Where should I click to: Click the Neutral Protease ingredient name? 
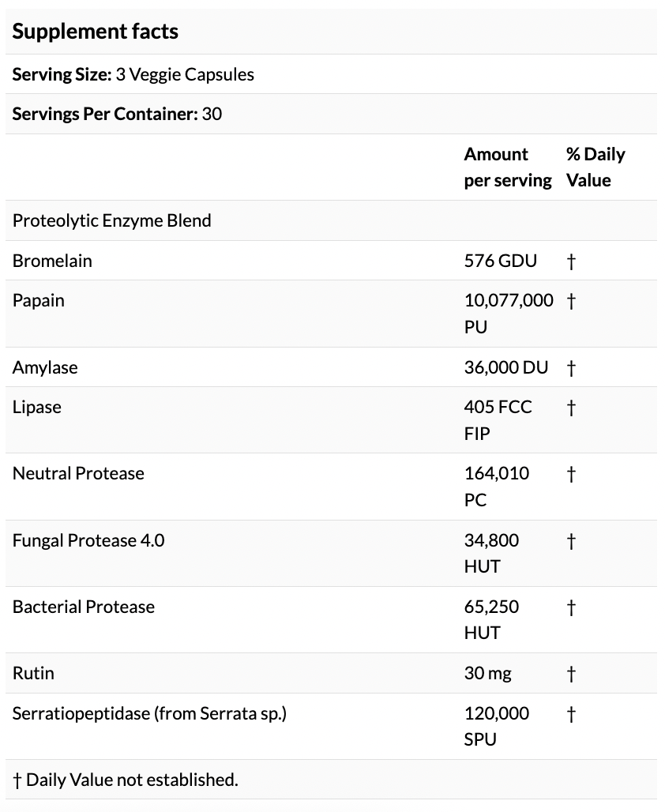pos(78,474)
